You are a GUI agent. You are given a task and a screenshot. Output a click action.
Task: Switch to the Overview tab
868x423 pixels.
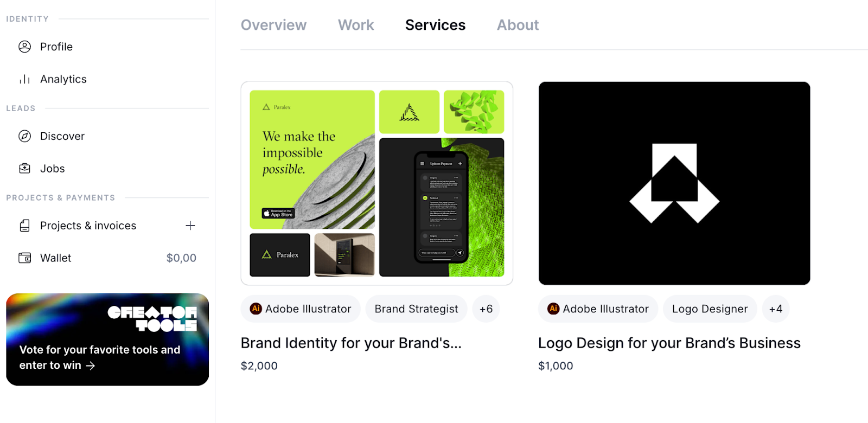pyautogui.click(x=273, y=25)
